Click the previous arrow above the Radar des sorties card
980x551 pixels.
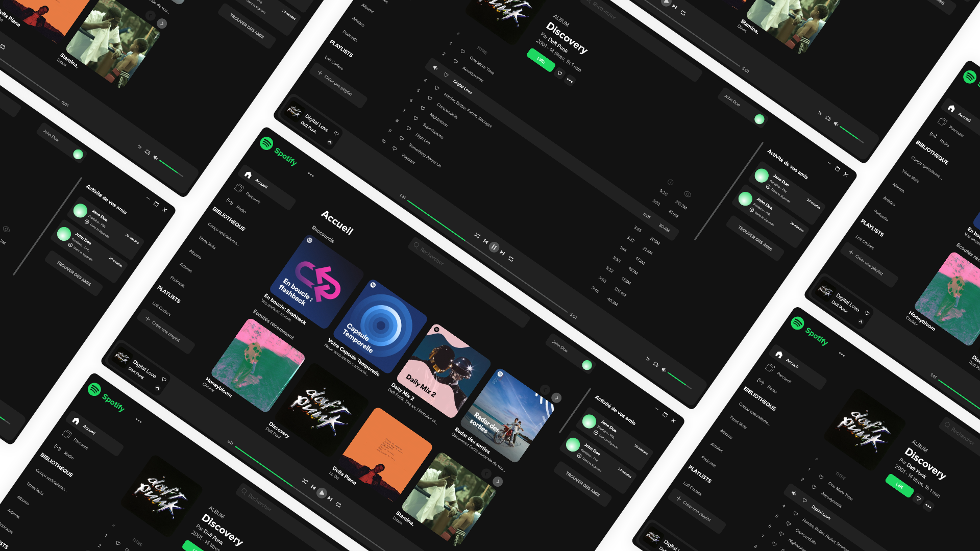545,390
